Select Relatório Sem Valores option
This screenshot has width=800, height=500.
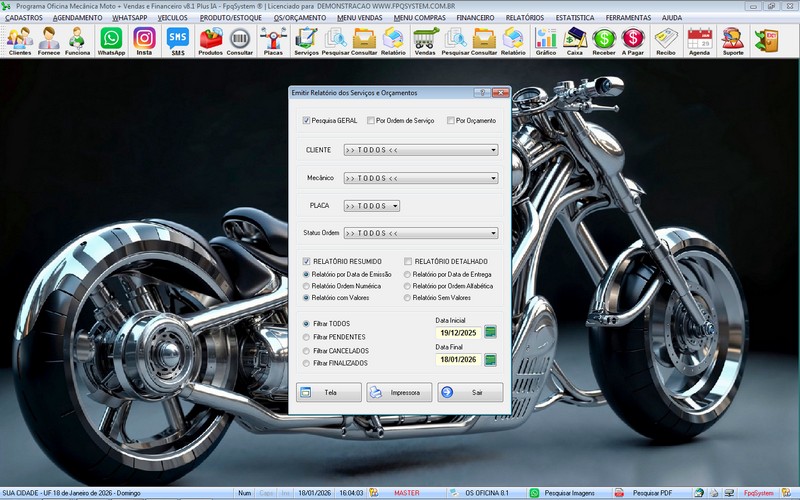(406, 297)
